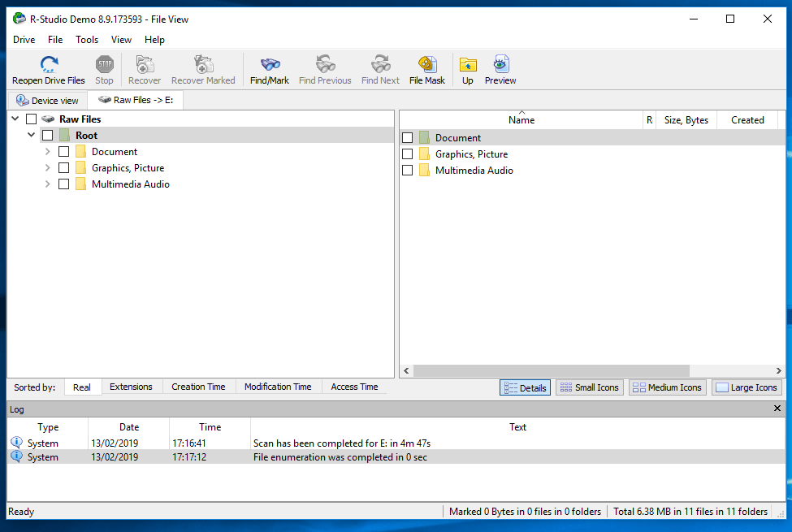Open file Preview tool

click(500, 64)
